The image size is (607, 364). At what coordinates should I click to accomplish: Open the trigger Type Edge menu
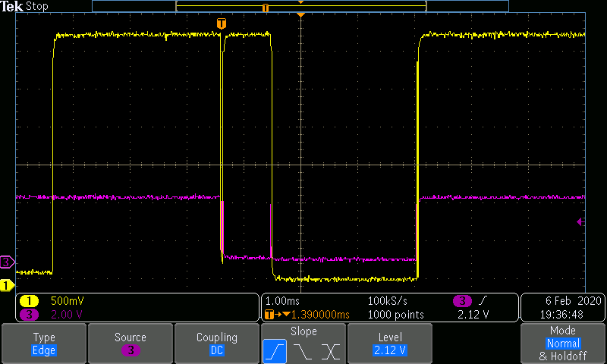(x=44, y=344)
